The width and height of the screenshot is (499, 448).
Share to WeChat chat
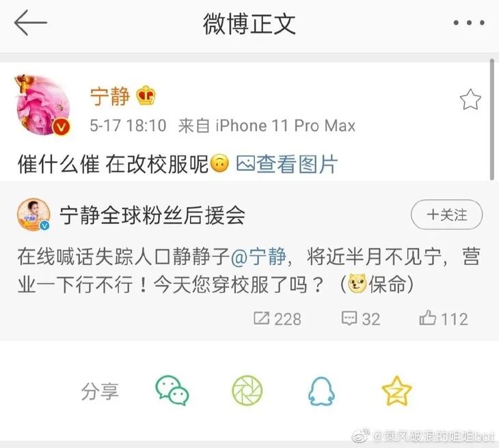click(172, 391)
